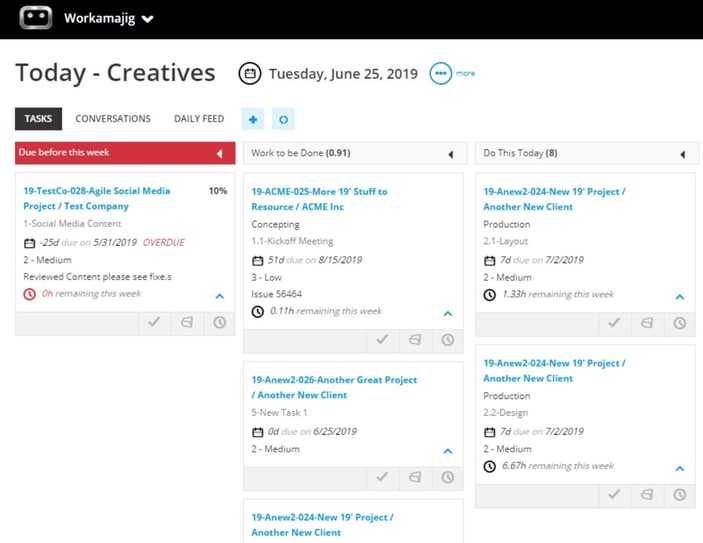Switch to the Conversations tab

pos(113,119)
